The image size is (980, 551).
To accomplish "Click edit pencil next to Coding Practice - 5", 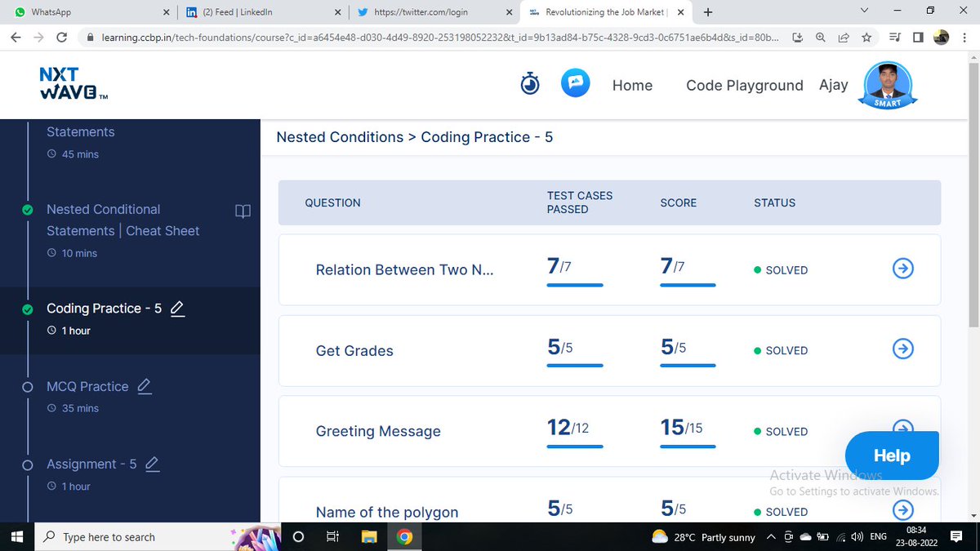I will click(177, 308).
